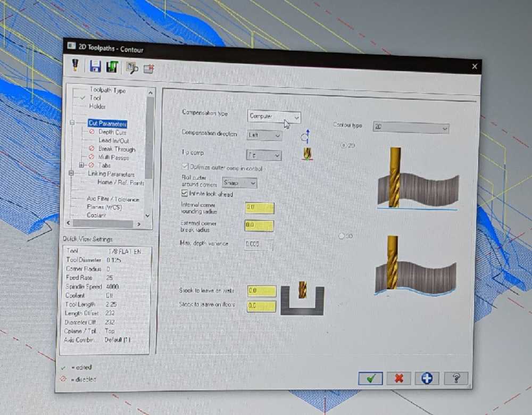Click the Internal corner rounding radius field
Viewport: 532px width, 415px height.
[259, 207]
